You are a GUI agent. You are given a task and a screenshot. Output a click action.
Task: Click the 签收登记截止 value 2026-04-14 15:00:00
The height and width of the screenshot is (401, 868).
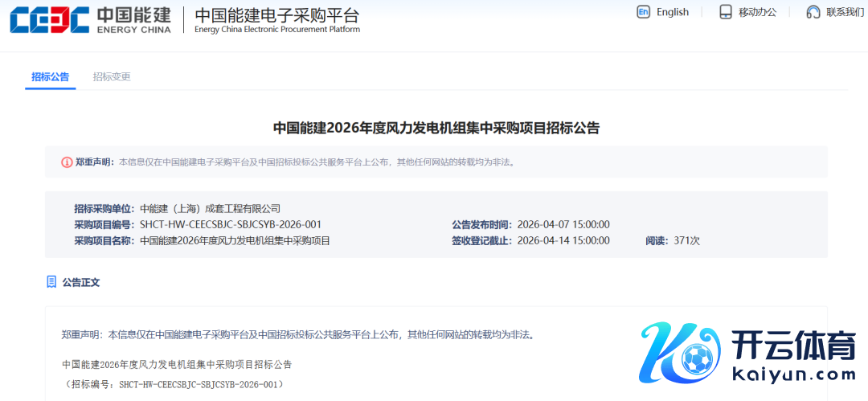tap(563, 240)
